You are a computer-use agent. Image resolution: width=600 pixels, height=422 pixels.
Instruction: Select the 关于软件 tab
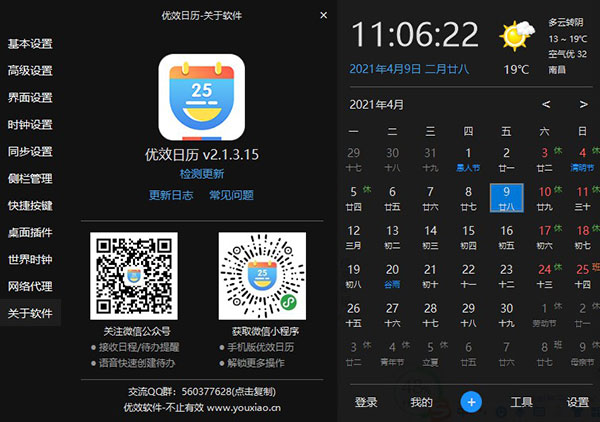pyautogui.click(x=30, y=313)
